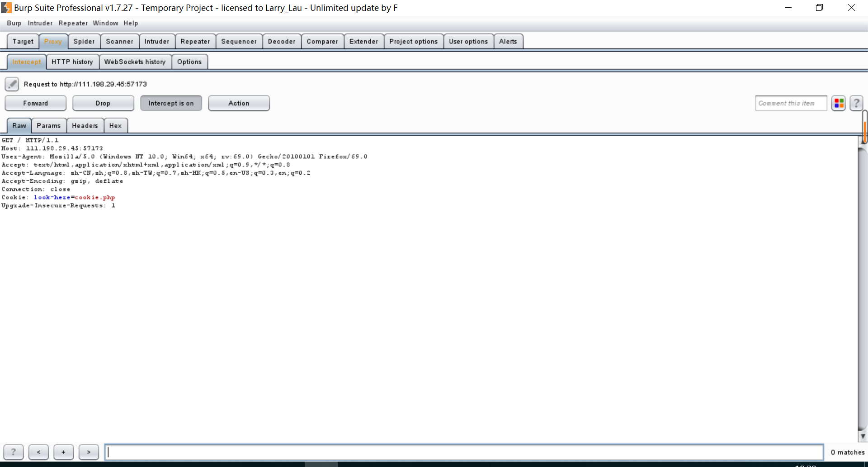Switch to the Alerts tab

point(508,41)
